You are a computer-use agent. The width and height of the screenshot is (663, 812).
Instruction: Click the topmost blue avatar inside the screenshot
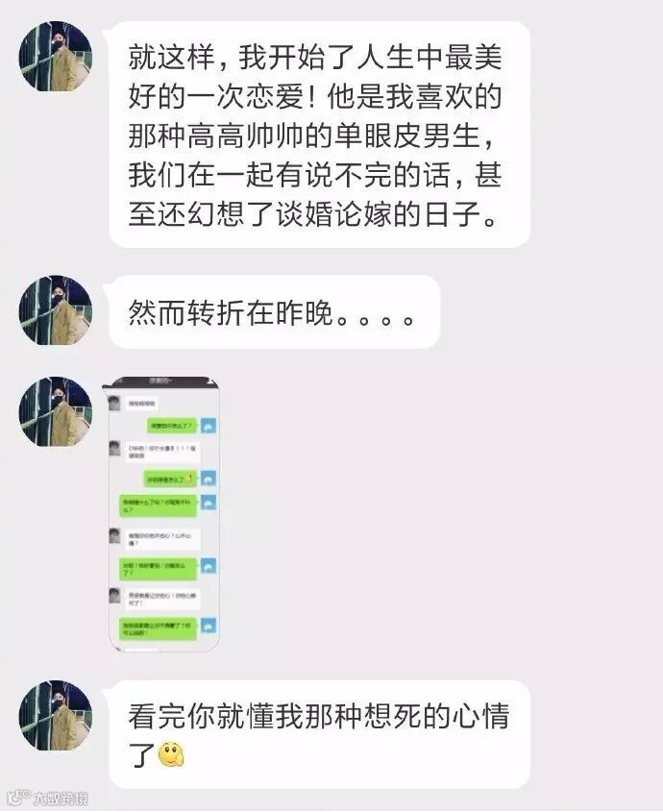[209, 426]
